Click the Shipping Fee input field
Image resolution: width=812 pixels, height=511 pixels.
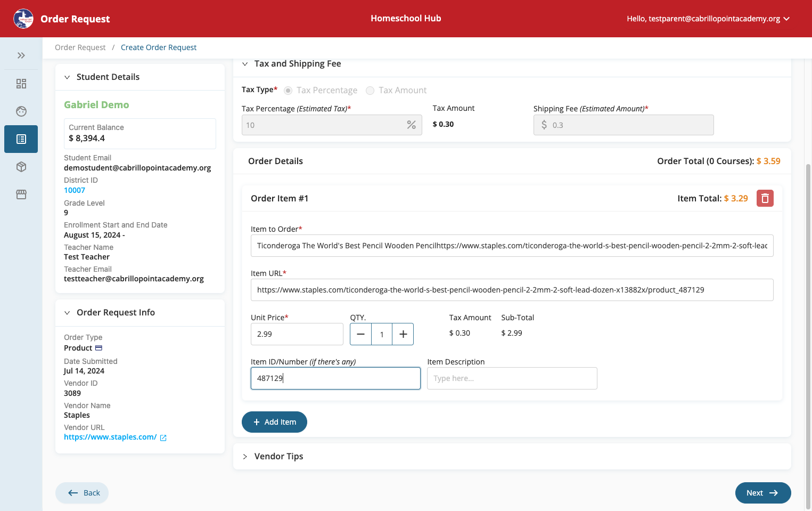click(x=624, y=125)
